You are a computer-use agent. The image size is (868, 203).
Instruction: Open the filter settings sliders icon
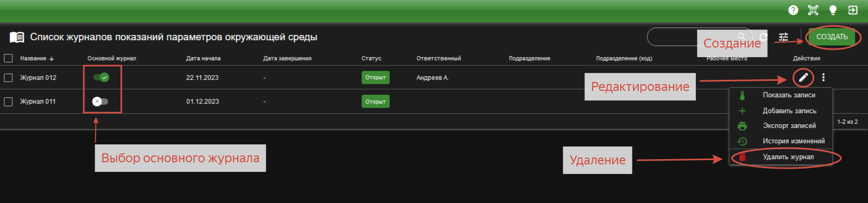point(783,37)
